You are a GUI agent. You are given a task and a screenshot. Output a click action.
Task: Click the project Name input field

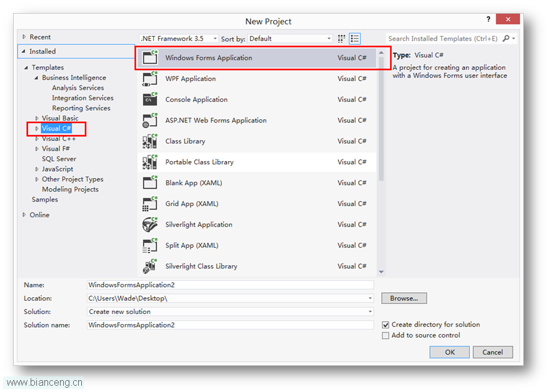230,285
